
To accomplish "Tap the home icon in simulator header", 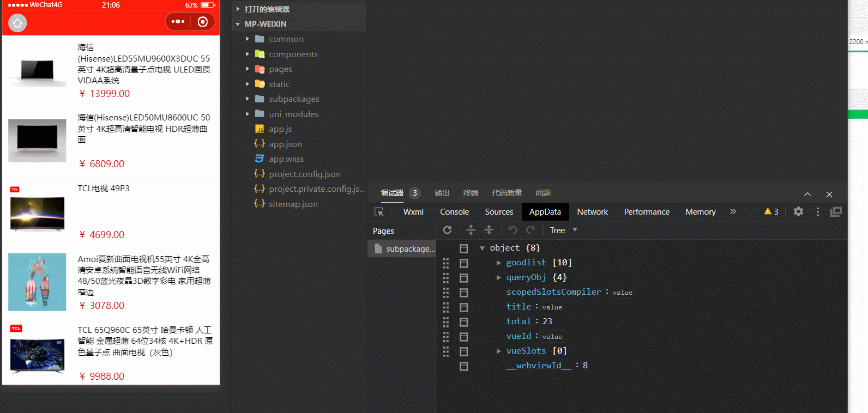I will 17,23.
